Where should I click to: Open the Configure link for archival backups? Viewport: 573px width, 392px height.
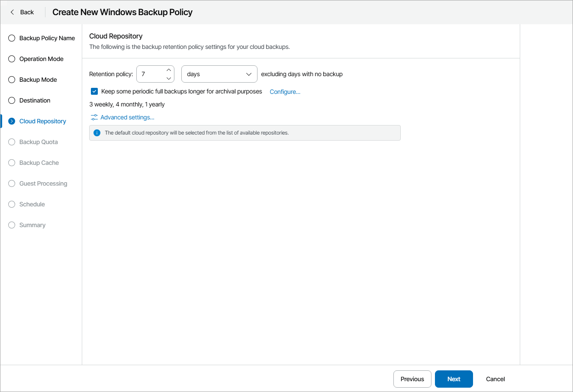[x=285, y=92]
